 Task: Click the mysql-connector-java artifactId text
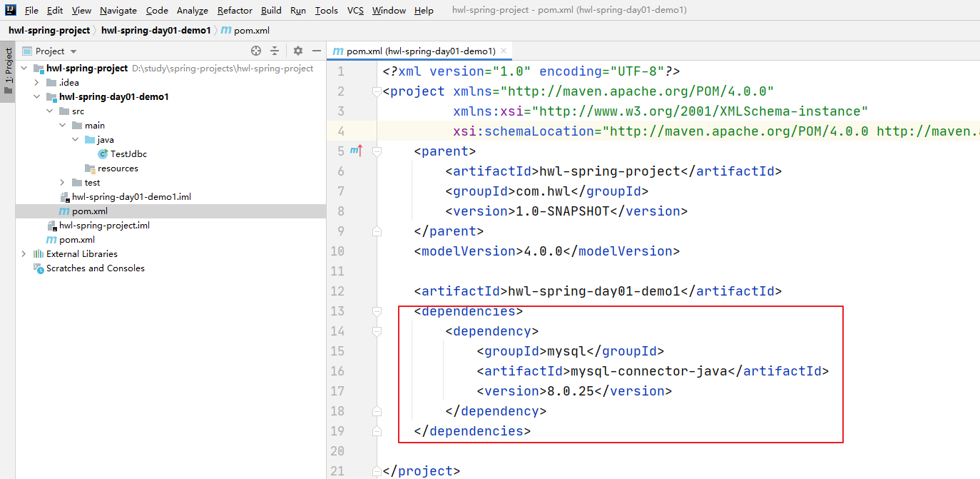click(648, 371)
